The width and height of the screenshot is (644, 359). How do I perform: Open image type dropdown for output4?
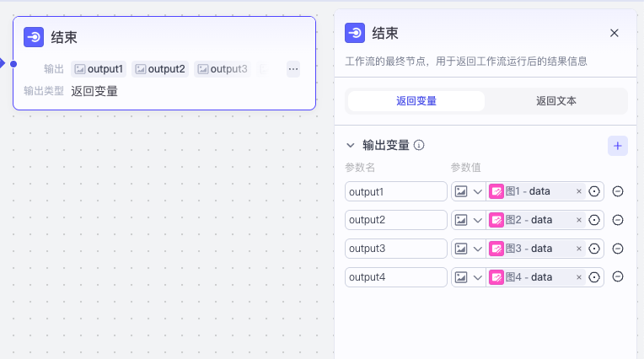(469, 277)
